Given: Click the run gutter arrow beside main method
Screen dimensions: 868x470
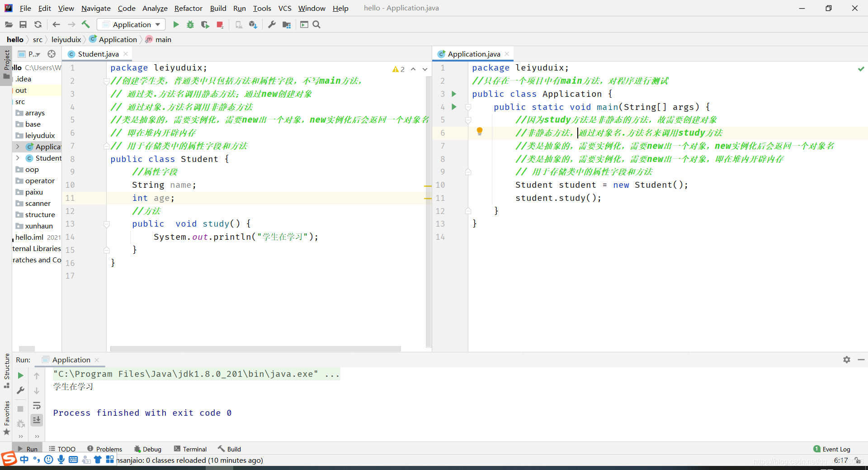Looking at the screenshot, I should point(454,107).
